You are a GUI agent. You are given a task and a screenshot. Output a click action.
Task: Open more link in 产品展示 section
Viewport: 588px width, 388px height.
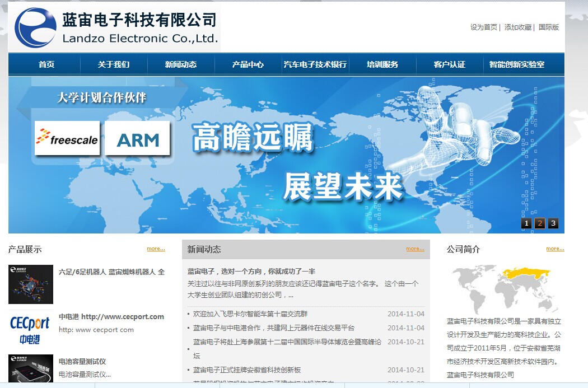click(x=156, y=249)
